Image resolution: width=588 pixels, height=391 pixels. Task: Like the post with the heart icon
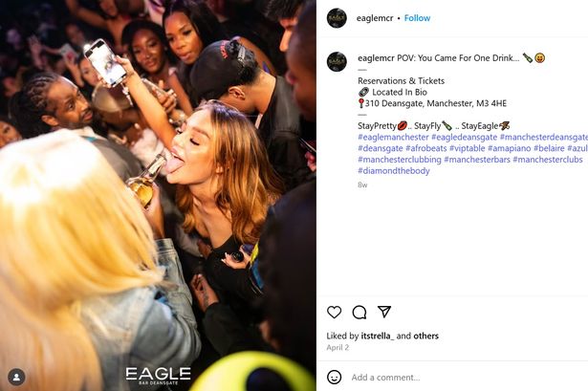(x=334, y=312)
